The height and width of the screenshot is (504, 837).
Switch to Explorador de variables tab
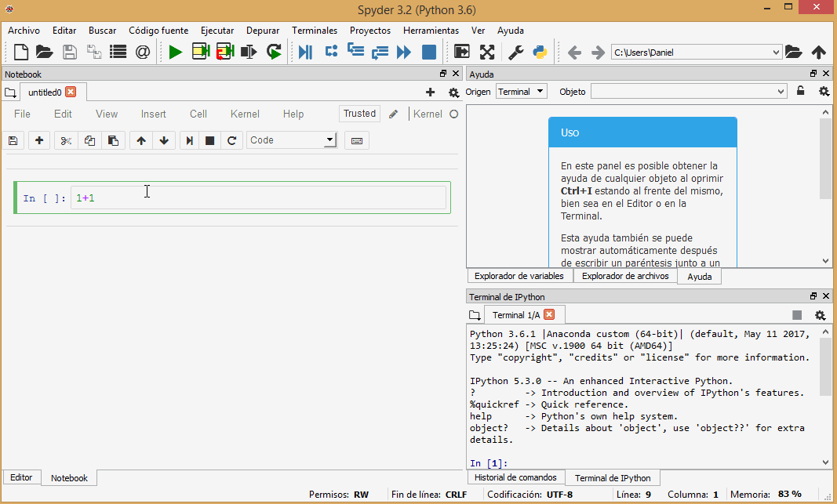click(519, 276)
